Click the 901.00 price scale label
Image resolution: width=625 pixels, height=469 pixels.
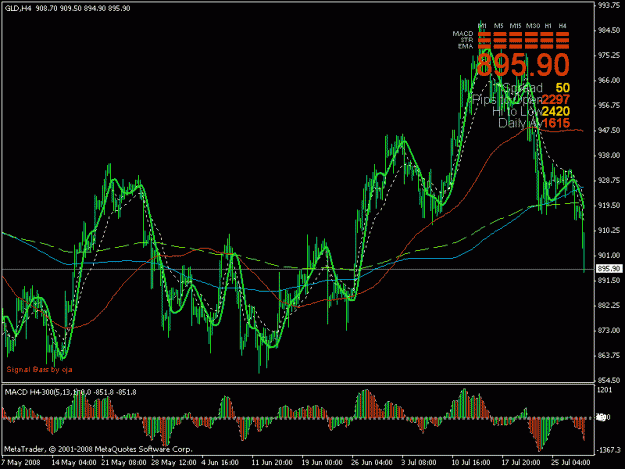[609, 255]
